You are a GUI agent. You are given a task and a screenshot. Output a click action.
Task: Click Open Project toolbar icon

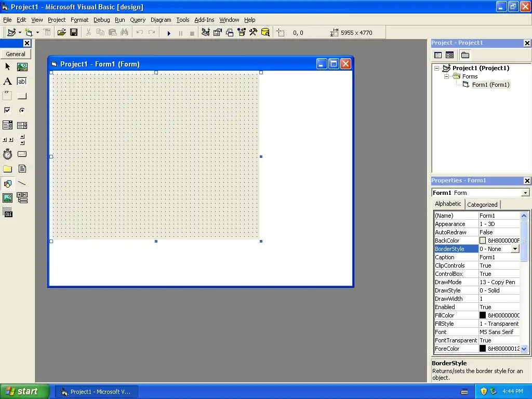click(61, 33)
